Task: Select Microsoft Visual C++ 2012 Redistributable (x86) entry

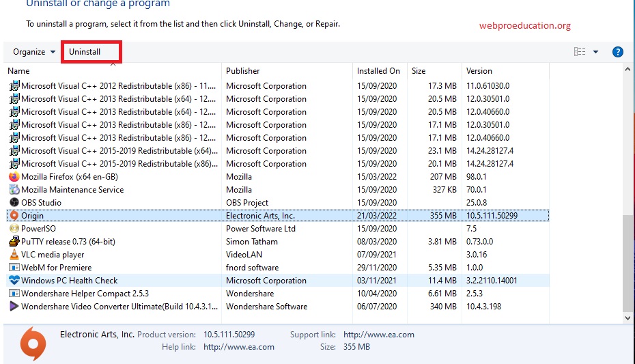Action: pyautogui.click(x=118, y=86)
